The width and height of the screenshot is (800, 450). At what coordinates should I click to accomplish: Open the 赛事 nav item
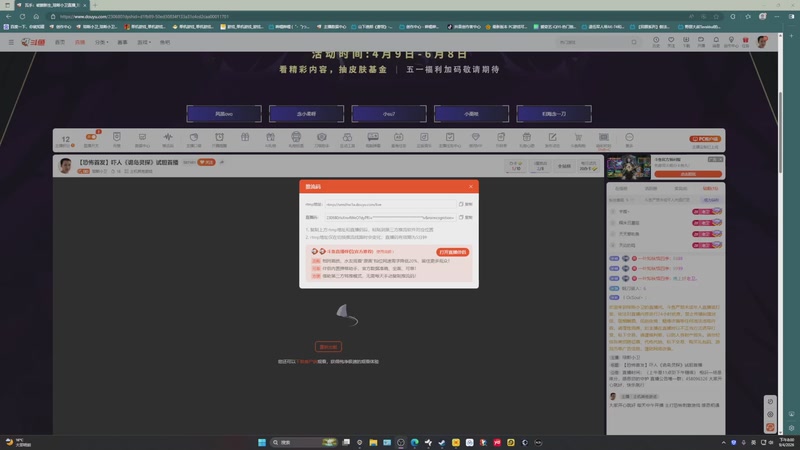(122, 42)
